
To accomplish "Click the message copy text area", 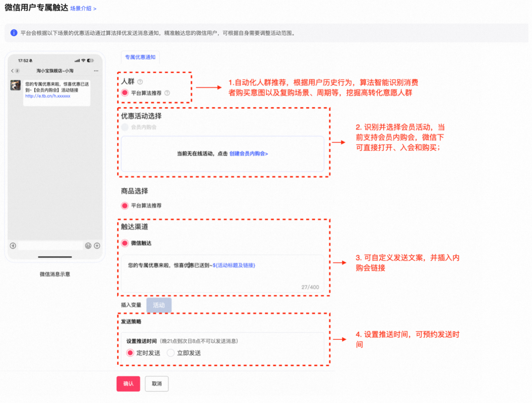I will tap(223, 274).
